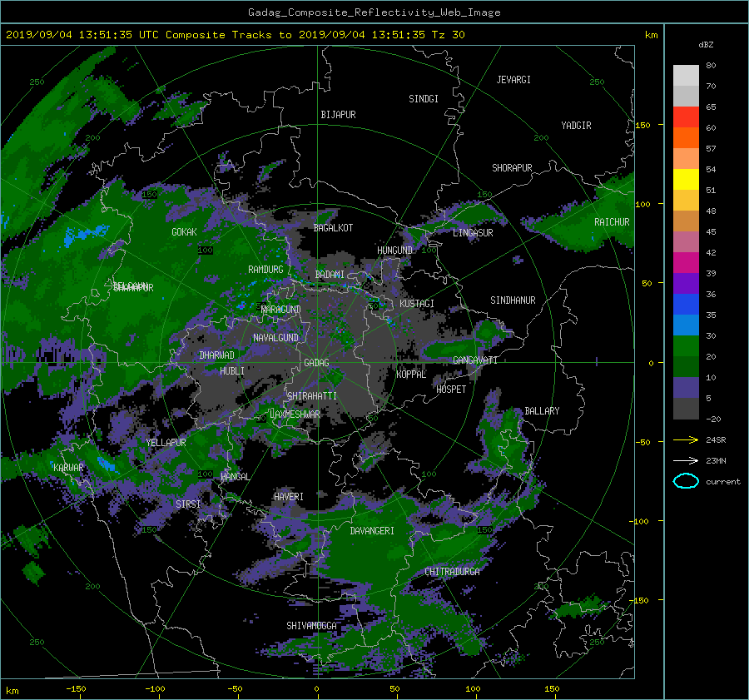Click the HUNGUND city label
This screenshot has width=749, height=700.
[394, 251]
